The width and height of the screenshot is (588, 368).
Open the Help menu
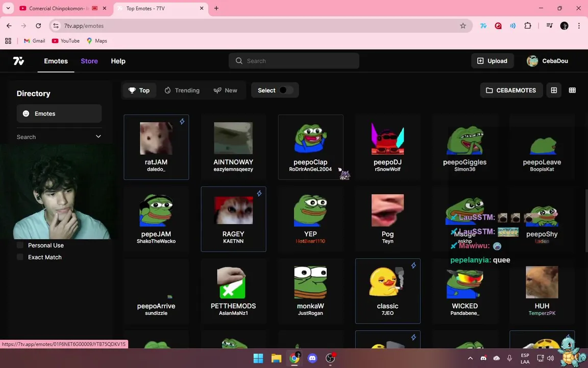(118, 61)
